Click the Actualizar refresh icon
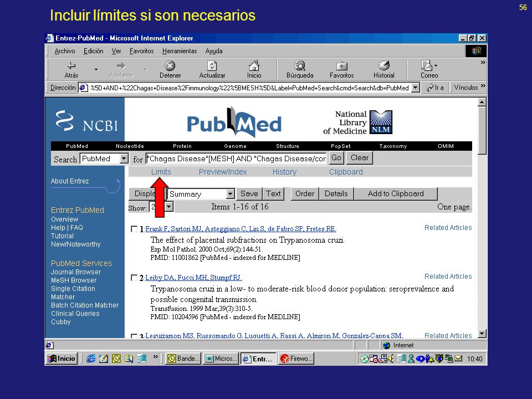The height and width of the screenshot is (399, 532). 212,65
